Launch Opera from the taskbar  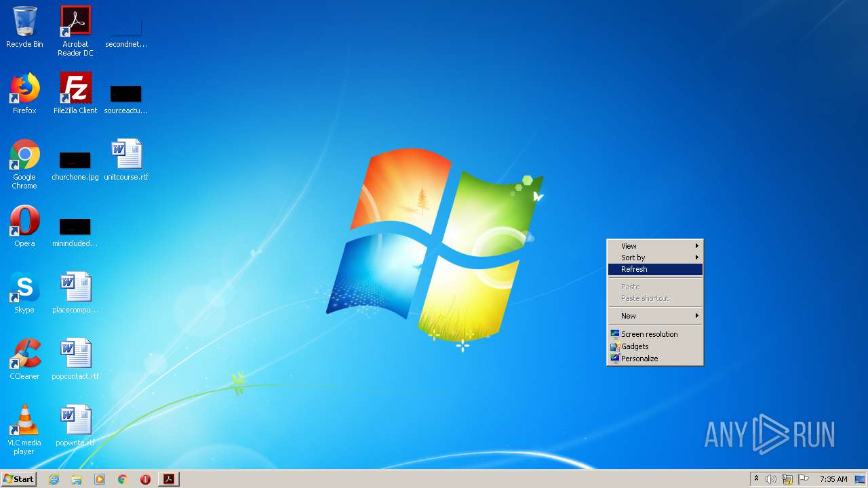[145, 479]
